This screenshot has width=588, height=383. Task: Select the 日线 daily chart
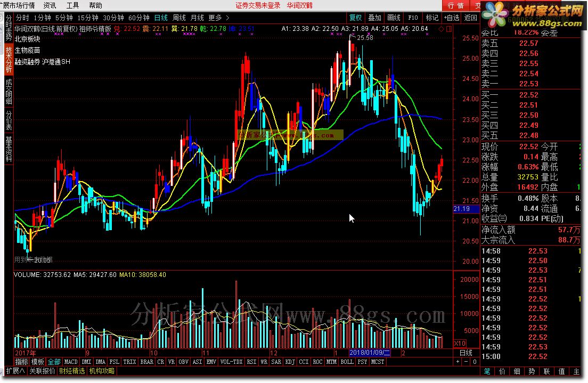coord(161,18)
